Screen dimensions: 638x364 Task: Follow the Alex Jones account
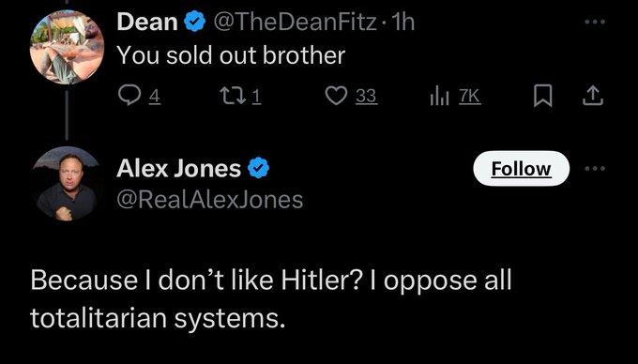click(522, 168)
